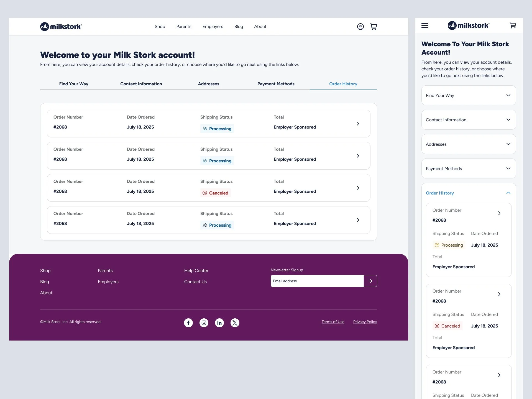The height and width of the screenshot is (399, 532).
Task: Open the Blog page from the navbar
Action: pyautogui.click(x=239, y=26)
